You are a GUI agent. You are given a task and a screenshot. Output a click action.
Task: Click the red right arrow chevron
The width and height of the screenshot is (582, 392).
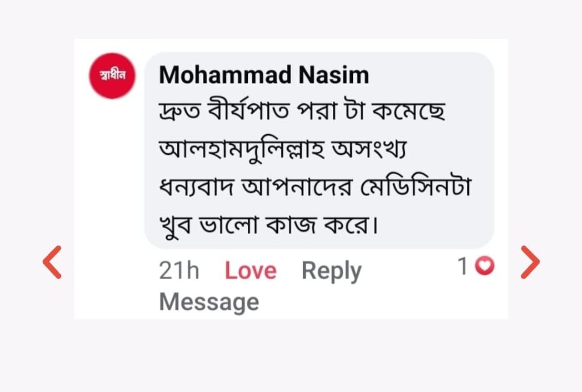(530, 262)
